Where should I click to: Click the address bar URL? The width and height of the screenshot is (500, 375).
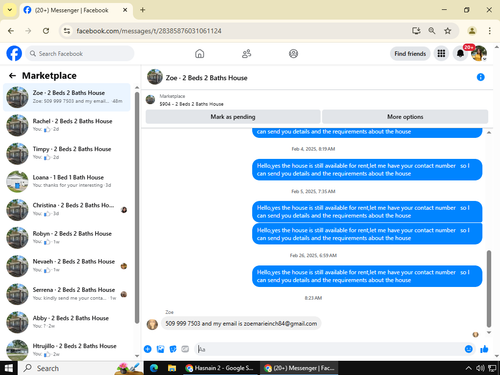pyautogui.click(x=149, y=31)
